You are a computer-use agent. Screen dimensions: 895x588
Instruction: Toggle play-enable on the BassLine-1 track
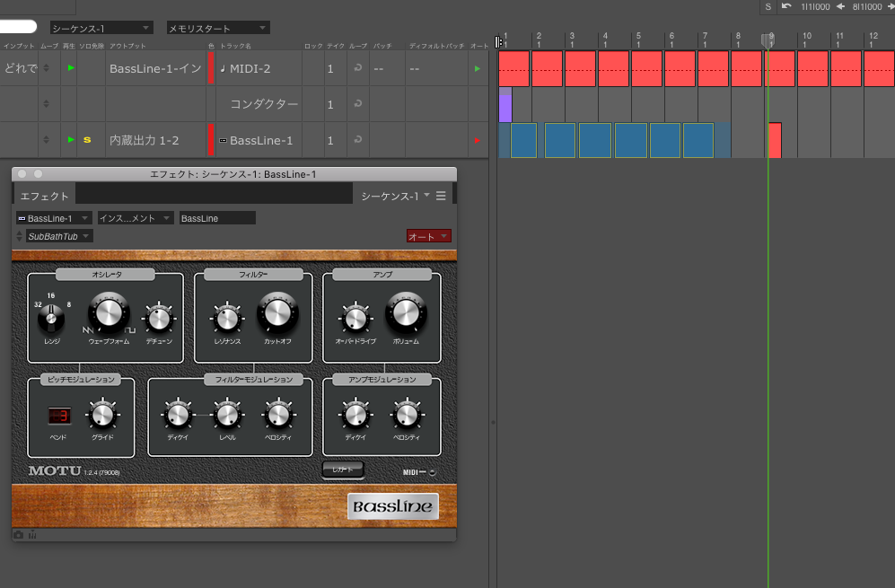point(71,139)
